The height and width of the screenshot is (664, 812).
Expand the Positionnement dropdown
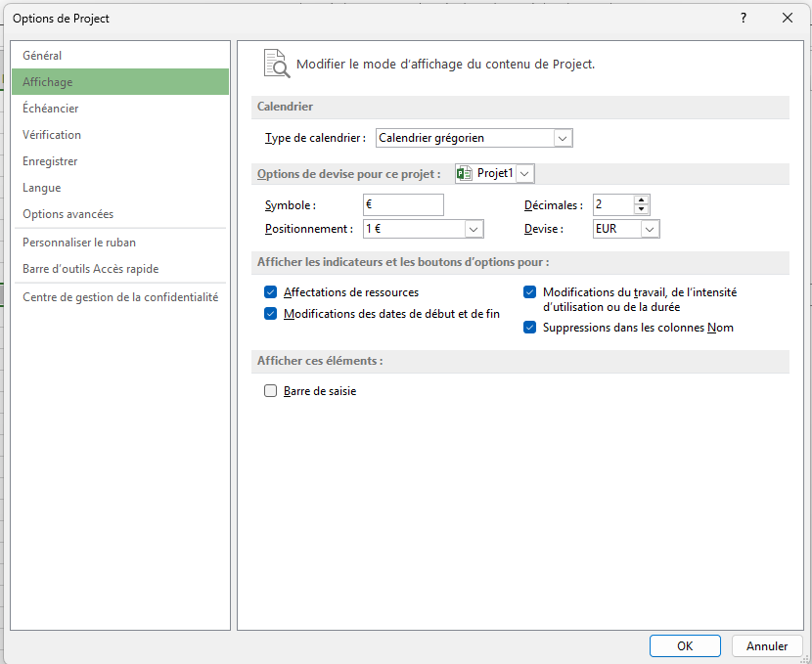pos(474,227)
